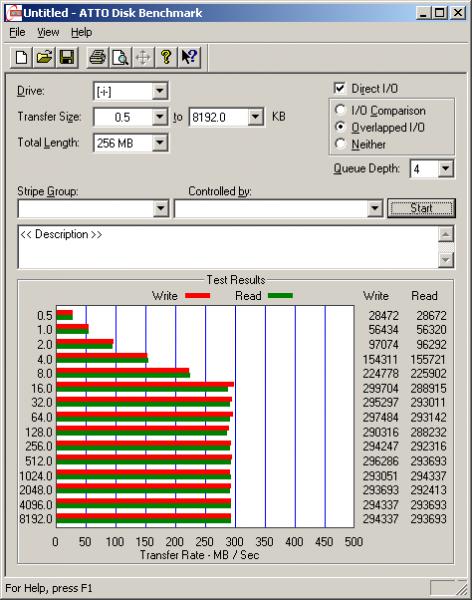Open a saved benchmark file icon
472x600 pixels.
pyautogui.click(x=44, y=58)
